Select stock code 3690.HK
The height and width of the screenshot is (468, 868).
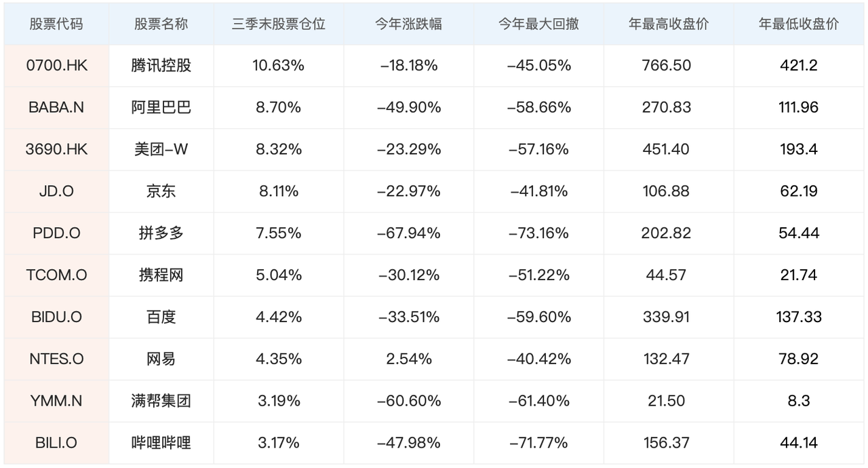(x=57, y=149)
